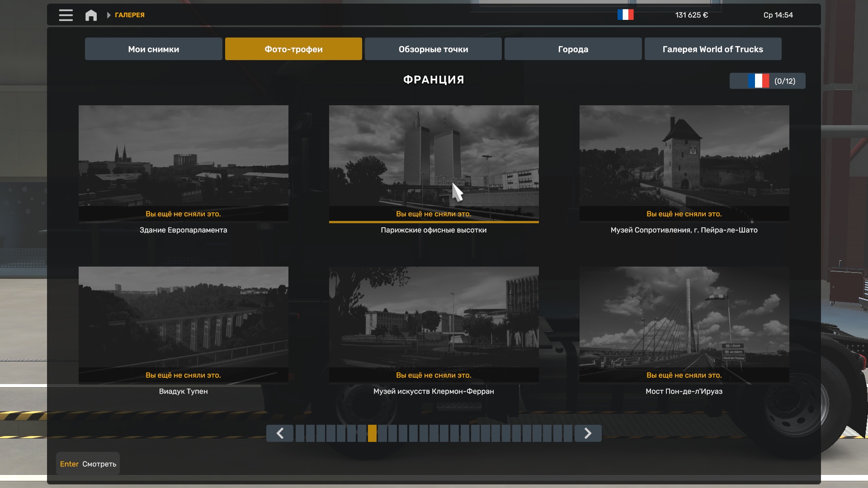Viewport: 868px width, 488px height.
Task: Click the French flag in top bar
Action: (625, 15)
